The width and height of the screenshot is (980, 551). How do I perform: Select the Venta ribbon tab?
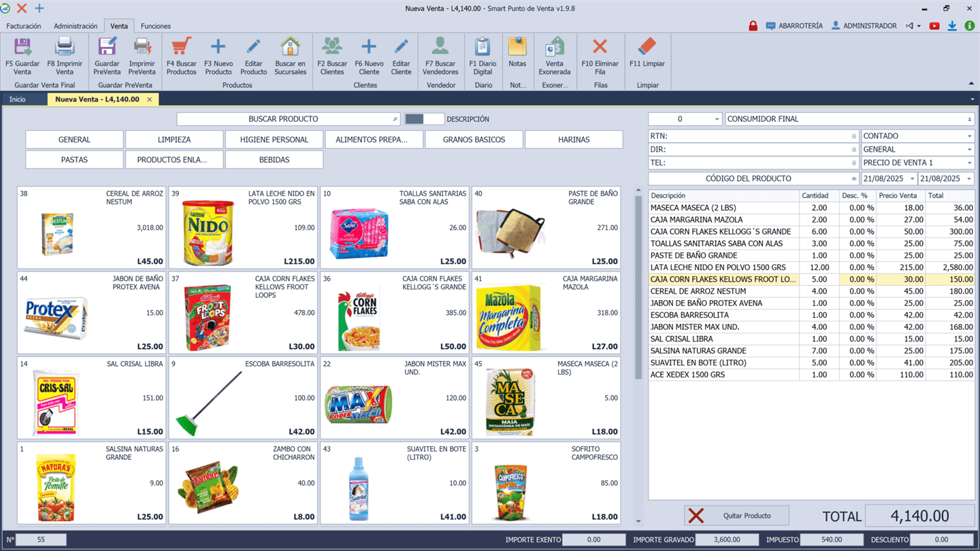[x=119, y=26]
